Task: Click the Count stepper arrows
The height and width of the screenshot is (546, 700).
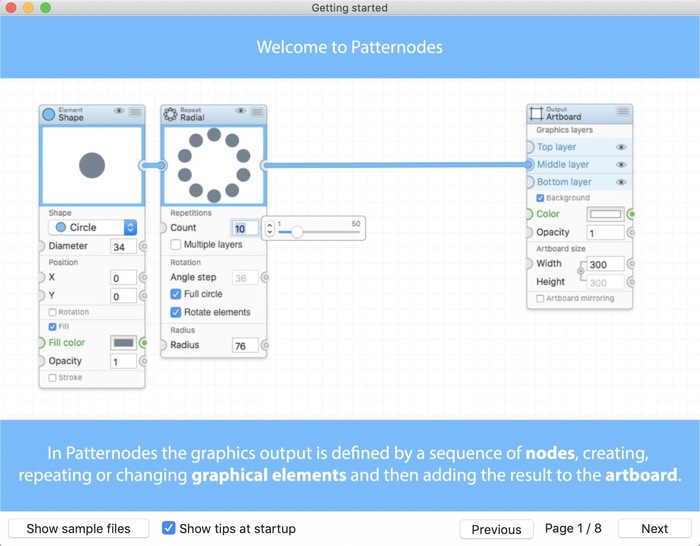Action: 269,229
